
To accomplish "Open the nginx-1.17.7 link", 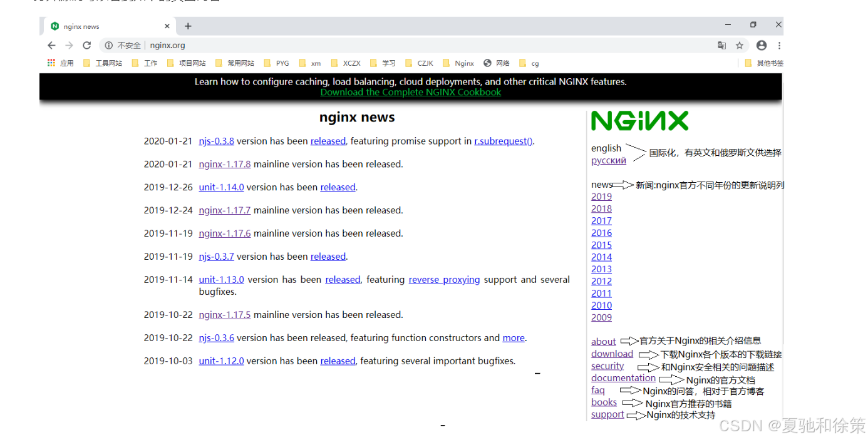I will 225,211.
